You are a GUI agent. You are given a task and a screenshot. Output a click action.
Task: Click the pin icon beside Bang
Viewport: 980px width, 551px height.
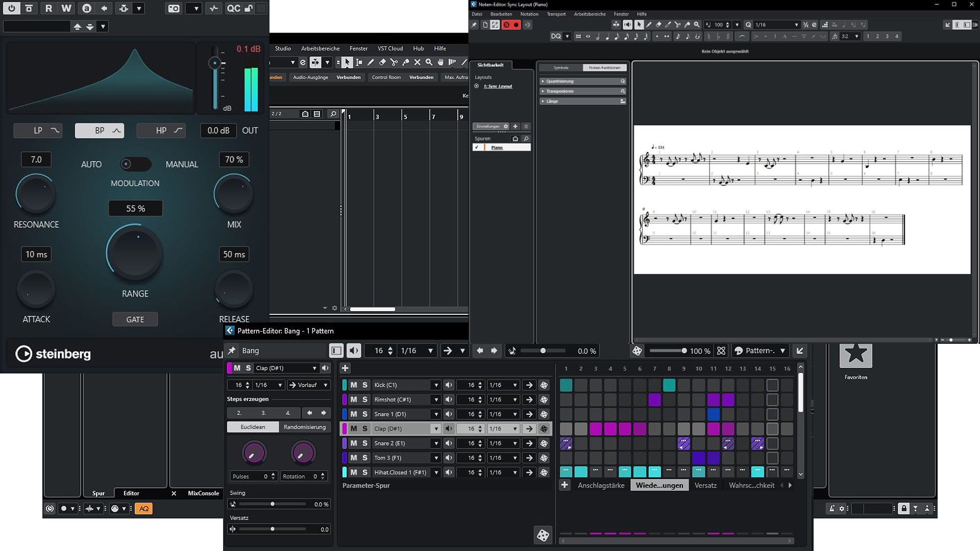[x=232, y=350]
